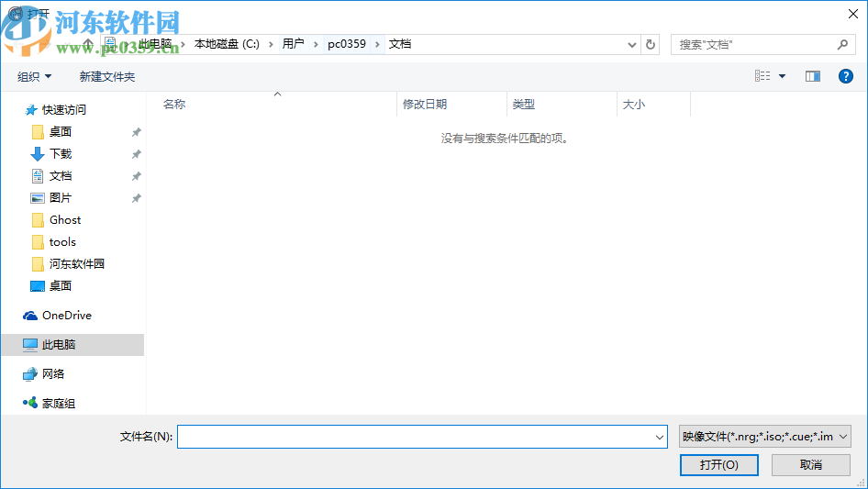Click the 网络 network icon

coord(30,374)
